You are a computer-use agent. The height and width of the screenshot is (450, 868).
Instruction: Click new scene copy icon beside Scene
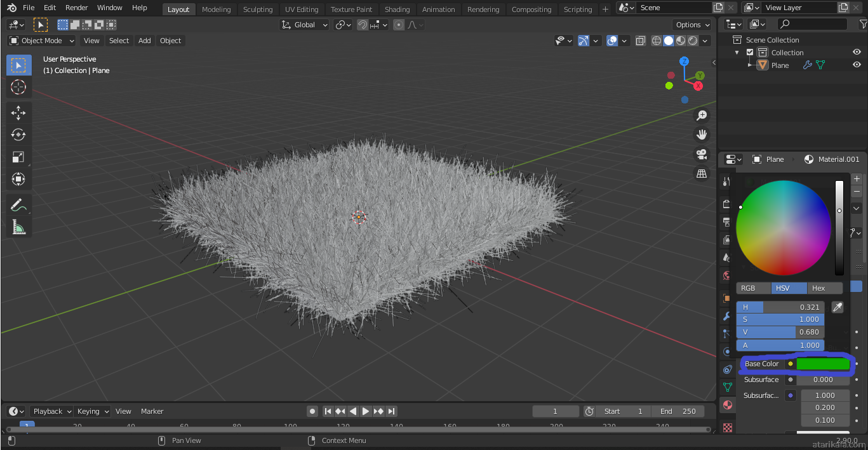(x=718, y=8)
